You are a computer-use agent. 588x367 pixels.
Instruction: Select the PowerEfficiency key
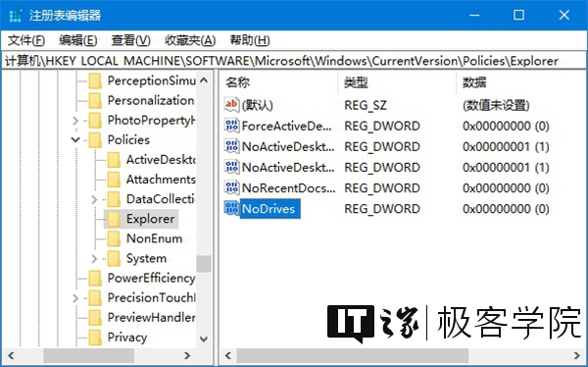click(151, 279)
